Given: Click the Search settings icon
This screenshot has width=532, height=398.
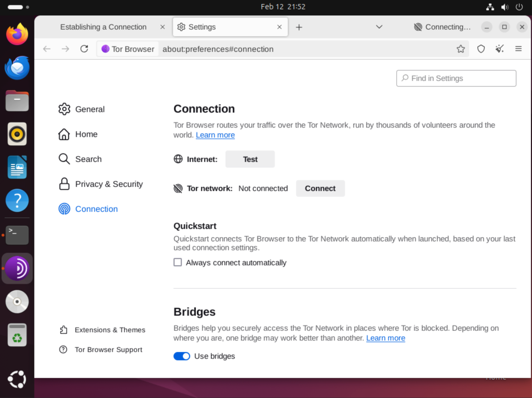Looking at the screenshot, I should [64, 159].
